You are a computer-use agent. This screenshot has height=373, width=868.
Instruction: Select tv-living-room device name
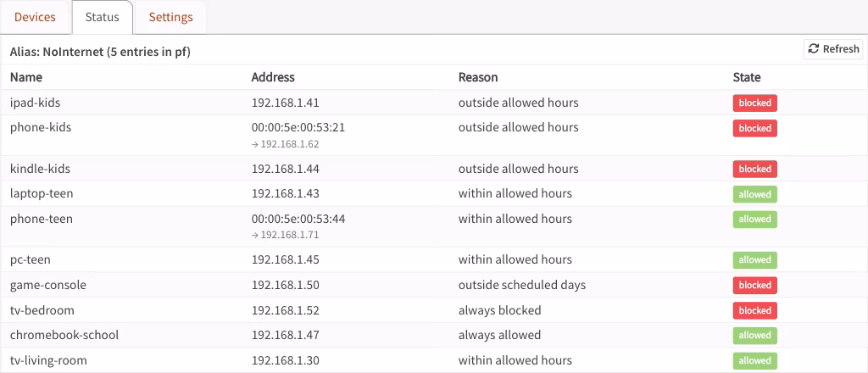click(x=48, y=361)
